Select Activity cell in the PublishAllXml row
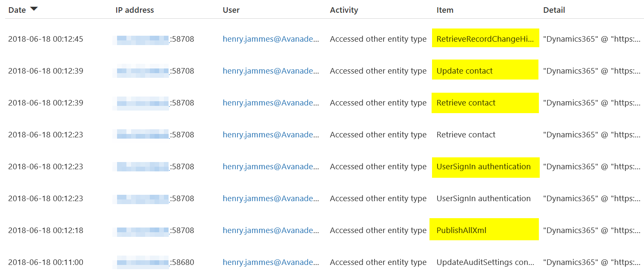The width and height of the screenshot is (644, 276). (x=378, y=230)
